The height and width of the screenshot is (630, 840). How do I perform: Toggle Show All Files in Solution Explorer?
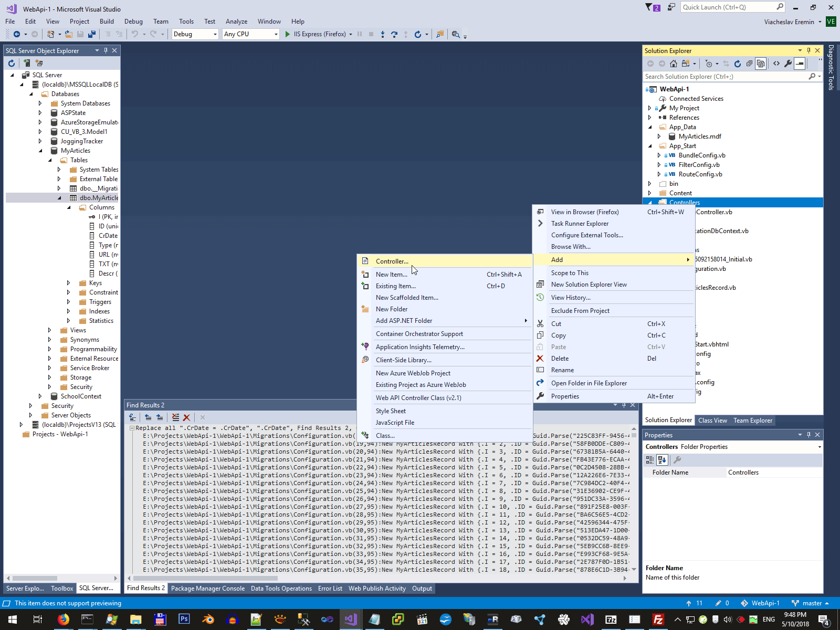tap(761, 64)
